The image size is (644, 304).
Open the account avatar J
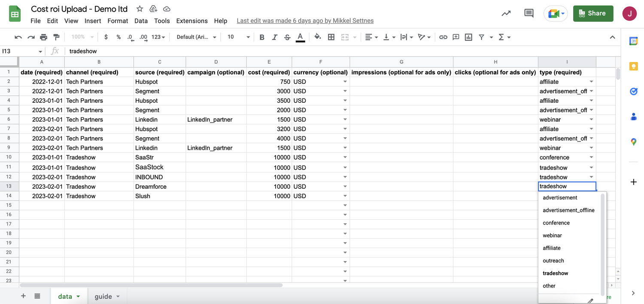[x=629, y=13]
